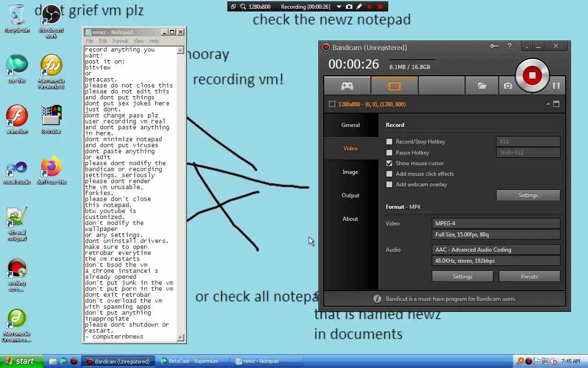Open Bandicam output folder icon
This screenshot has width=588, height=368.
point(482,86)
